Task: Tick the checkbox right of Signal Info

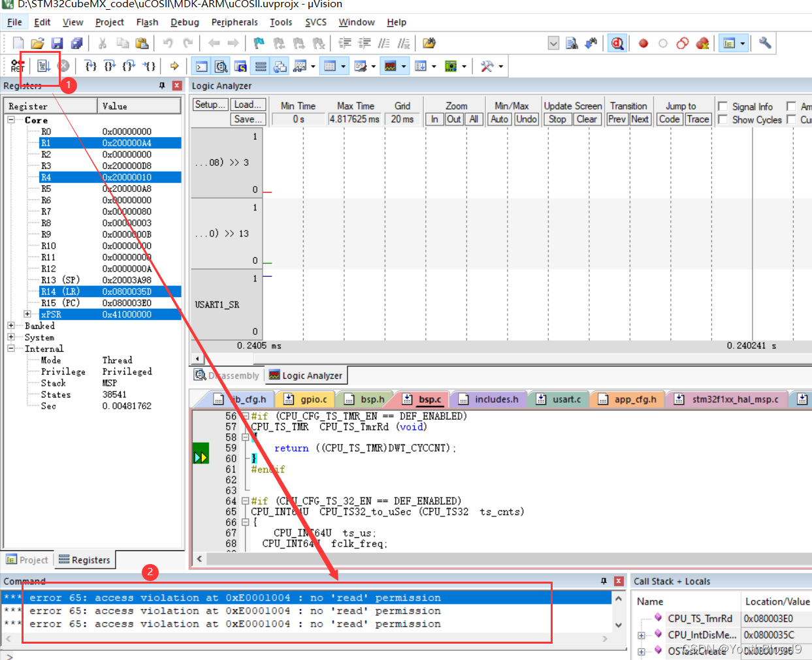Action: coord(791,106)
